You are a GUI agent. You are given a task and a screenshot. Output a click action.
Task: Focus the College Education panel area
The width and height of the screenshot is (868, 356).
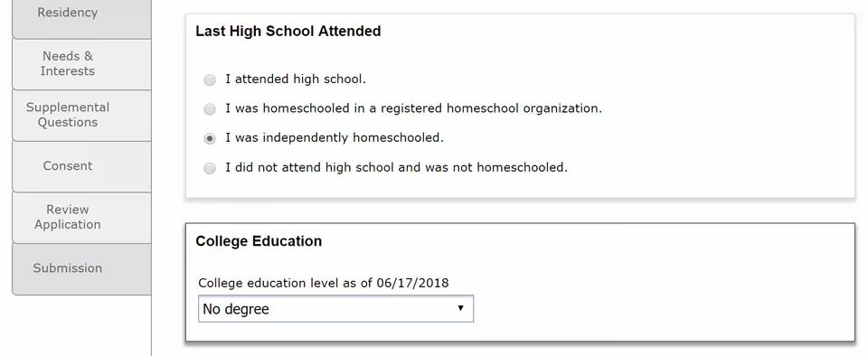520,283
